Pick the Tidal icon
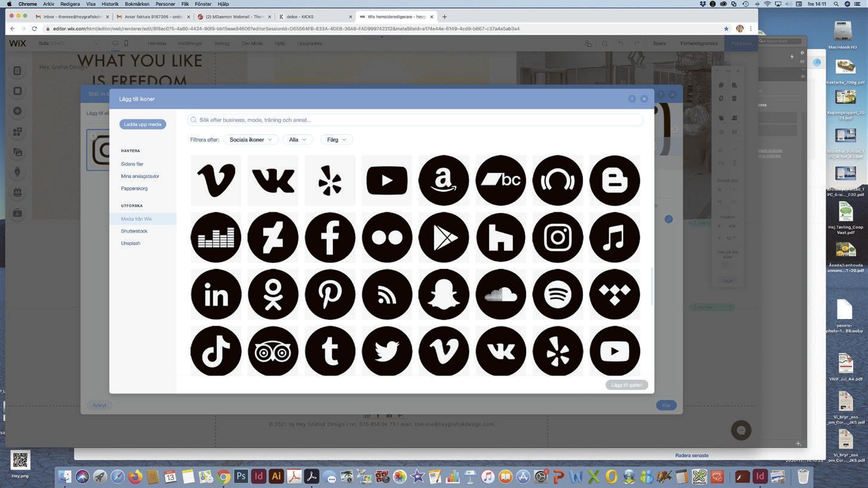This screenshot has width=868, height=488. pos(615,294)
